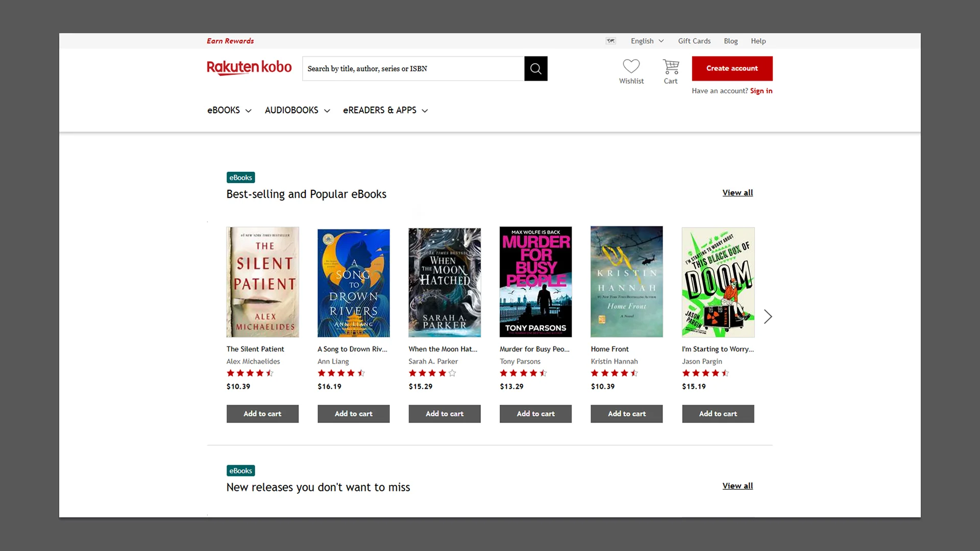
Task: Open the shopping Cart icon
Action: 670,66
